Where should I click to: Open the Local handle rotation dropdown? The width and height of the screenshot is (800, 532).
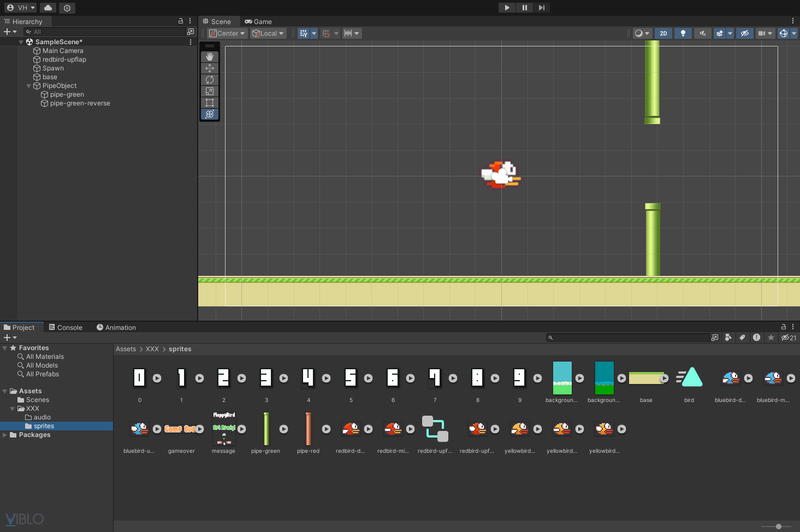[268, 33]
